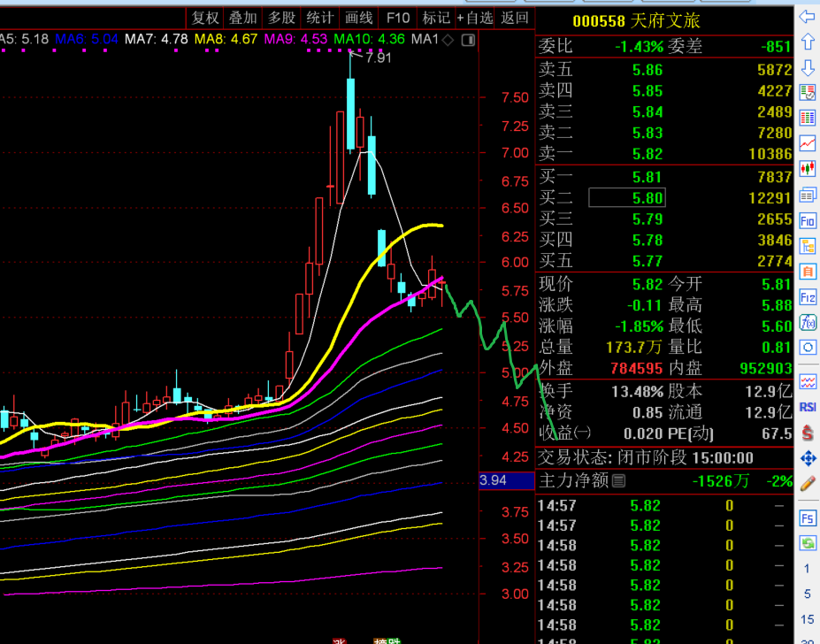This screenshot has width=820, height=644.
Task: Click the MA9: 4.53 magenta indicator label
Action: 295,39
